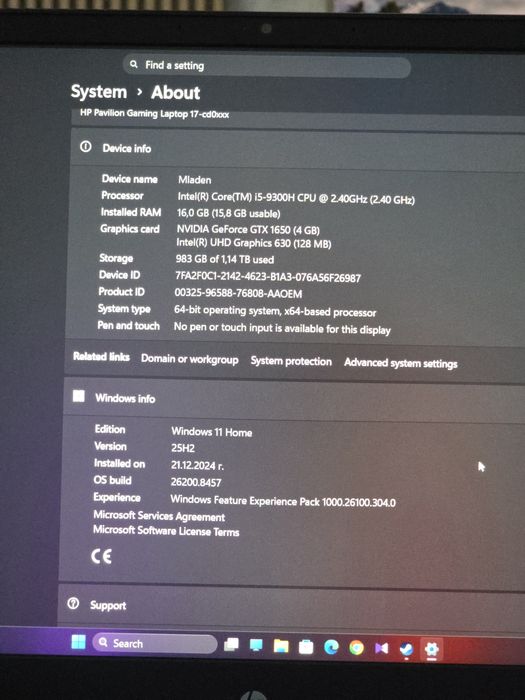Open Domain or workgroup link

190,359
